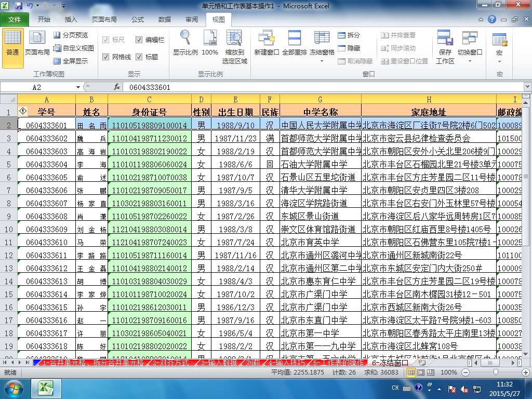Select the 全部重排 arrange all icon
Viewport: 532px width, 399px height.
click(294, 38)
